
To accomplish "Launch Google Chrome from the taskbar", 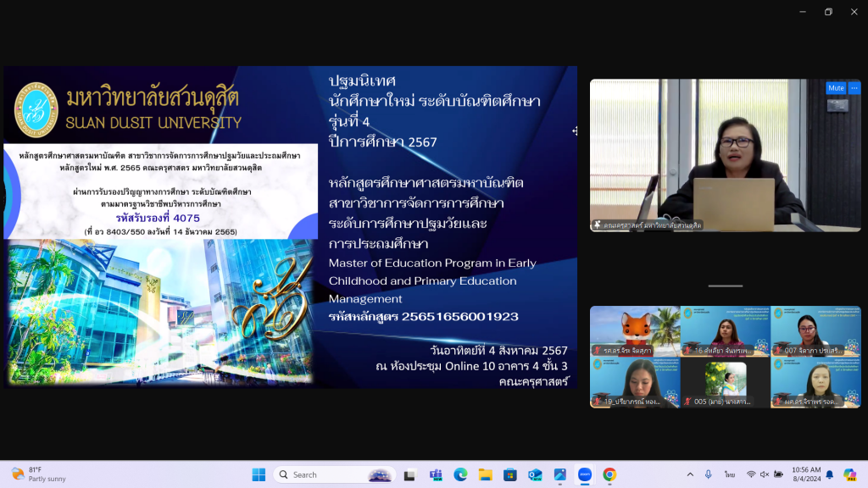I will (x=609, y=474).
